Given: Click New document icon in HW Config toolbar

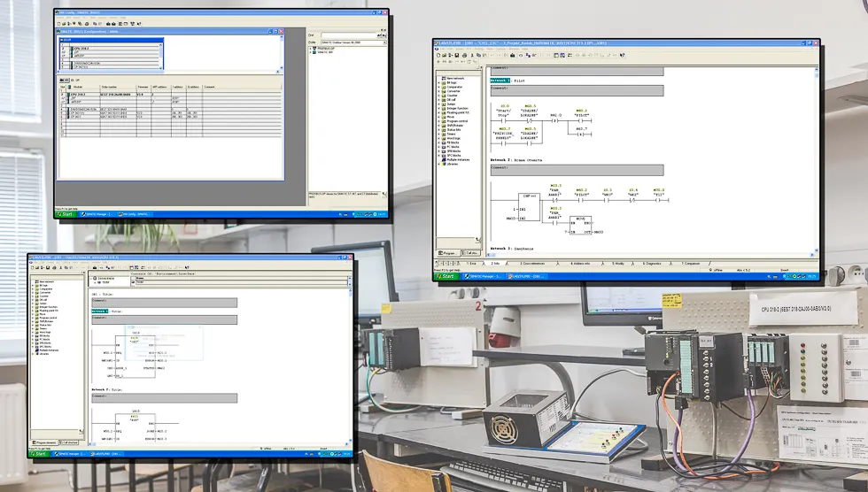Looking at the screenshot, I should pyautogui.click(x=58, y=24).
